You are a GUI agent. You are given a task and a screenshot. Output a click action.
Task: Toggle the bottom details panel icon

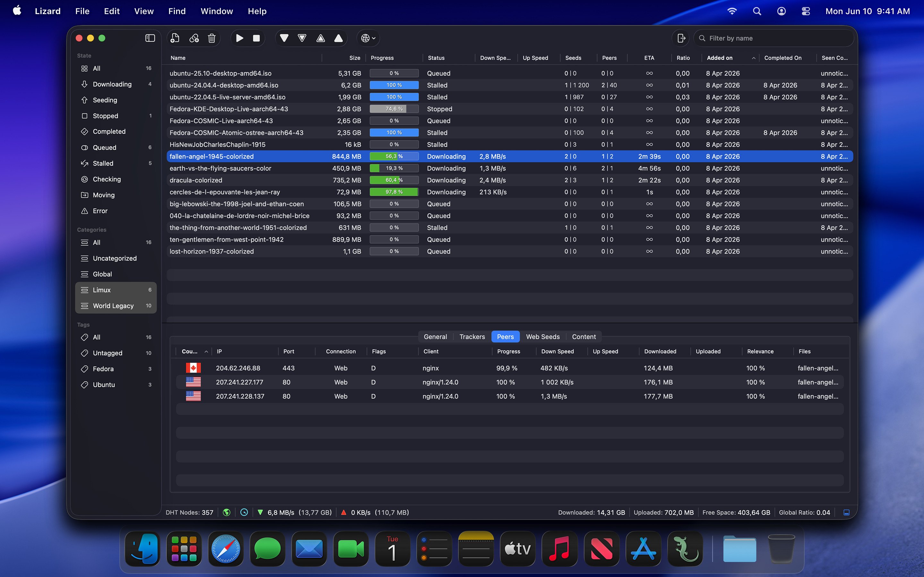846,513
